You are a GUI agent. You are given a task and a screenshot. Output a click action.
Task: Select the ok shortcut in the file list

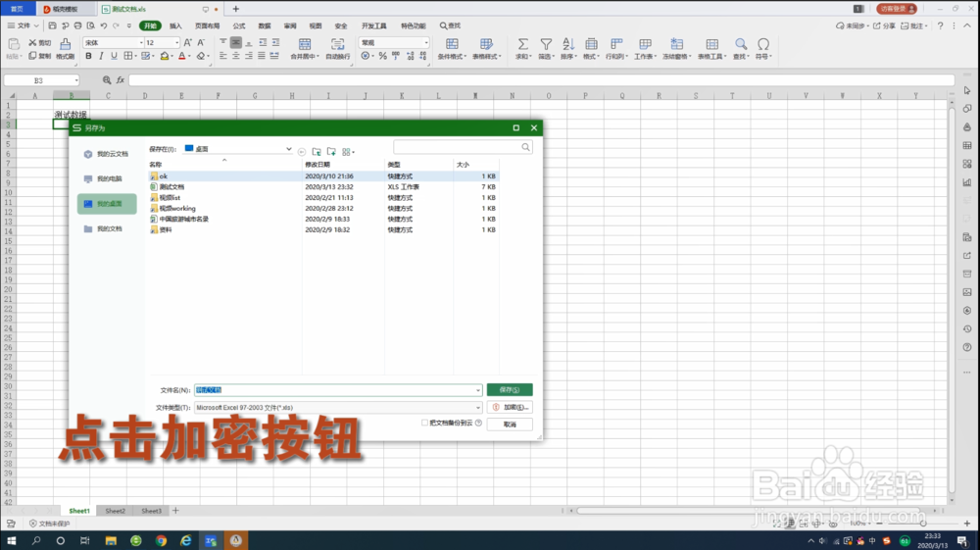pos(323,176)
